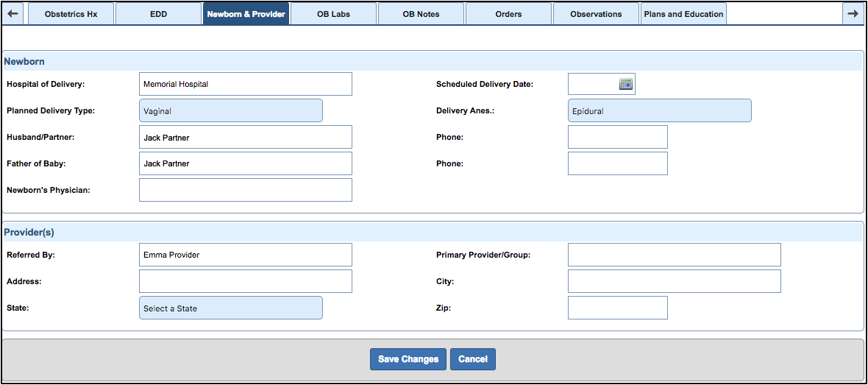Open the Orders tab
Viewport: 868px width, 385px height.
tap(508, 14)
